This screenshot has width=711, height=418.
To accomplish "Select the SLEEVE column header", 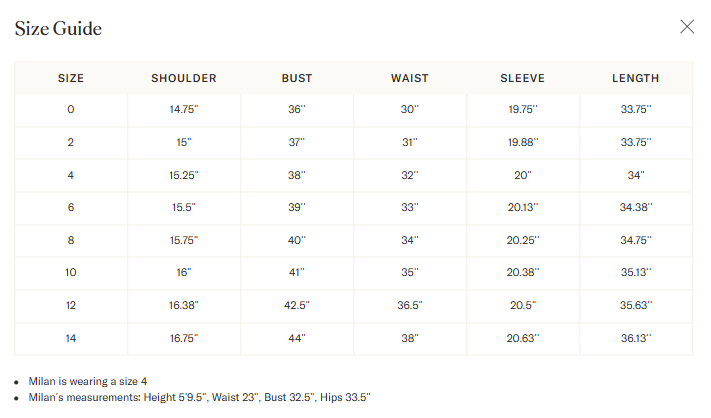I will point(522,78).
